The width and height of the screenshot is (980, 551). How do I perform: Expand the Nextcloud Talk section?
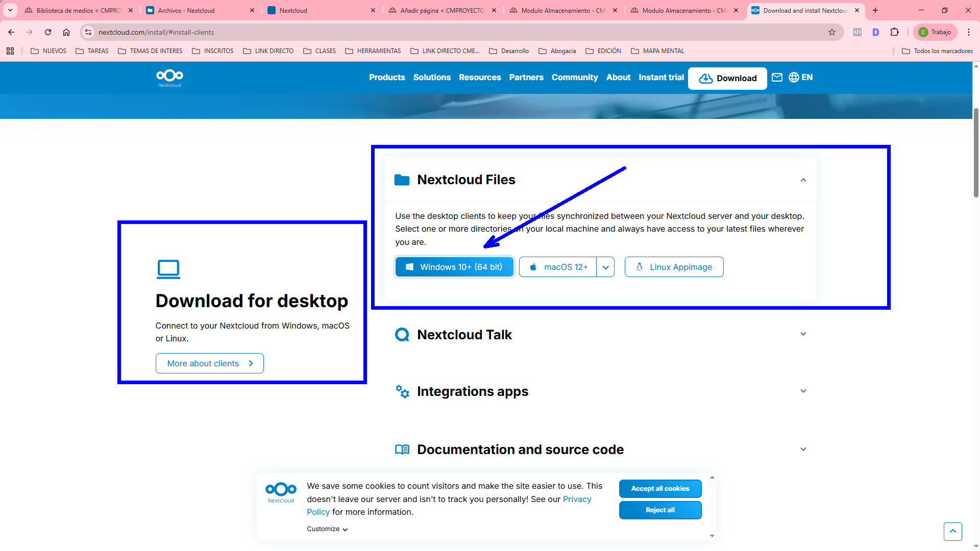(x=803, y=334)
